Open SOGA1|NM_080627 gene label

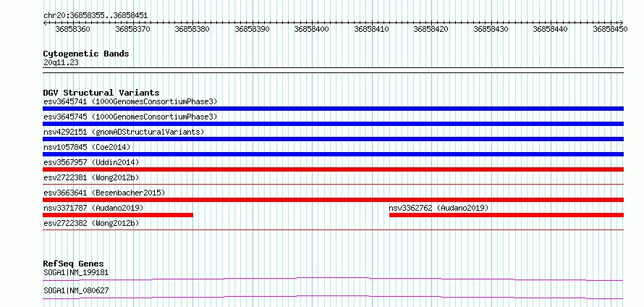(x=77, y=290)
